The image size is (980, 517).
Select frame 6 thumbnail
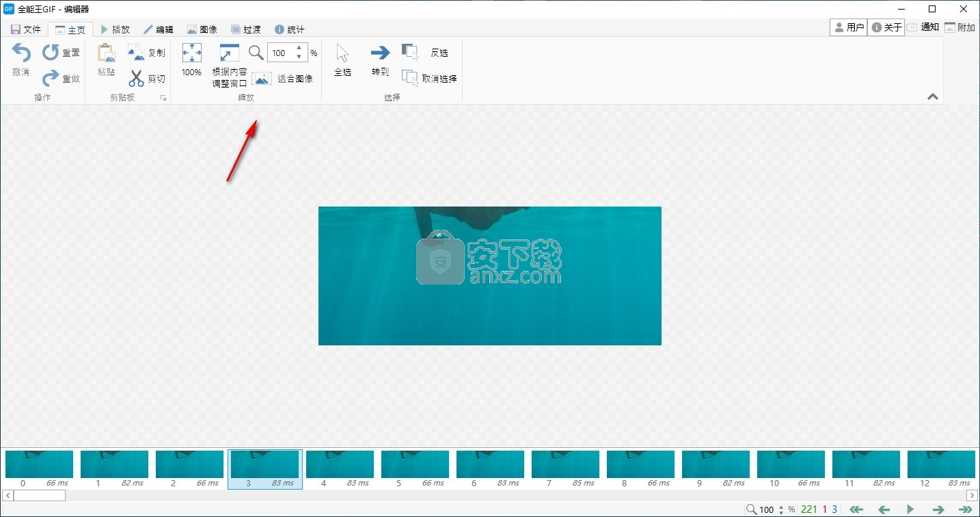click(490, 469)
